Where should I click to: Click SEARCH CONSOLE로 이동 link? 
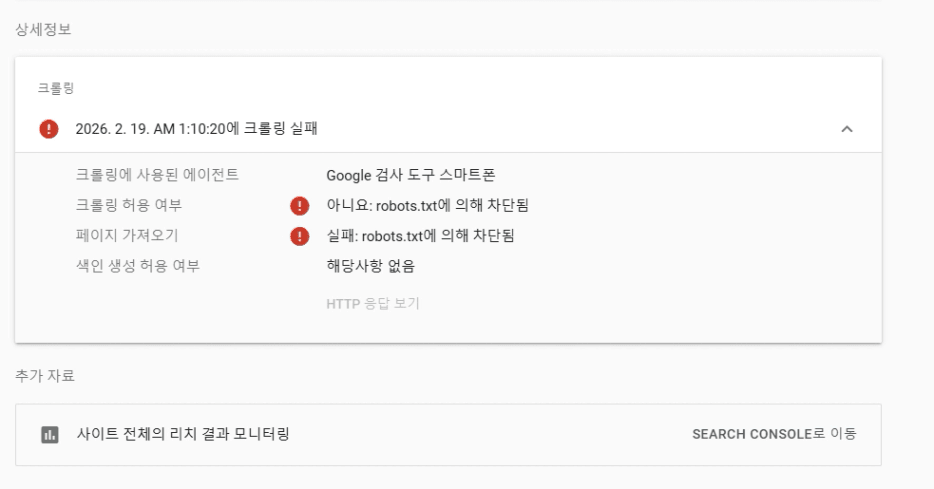(x=773, y=435)
